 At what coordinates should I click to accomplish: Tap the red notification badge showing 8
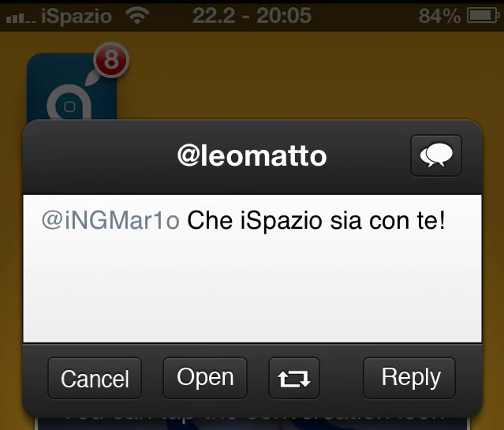tap(110, 62)
